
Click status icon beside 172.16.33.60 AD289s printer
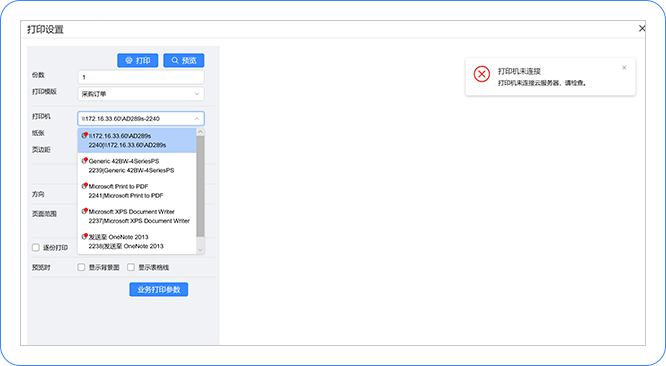click(x=85, y=135)
